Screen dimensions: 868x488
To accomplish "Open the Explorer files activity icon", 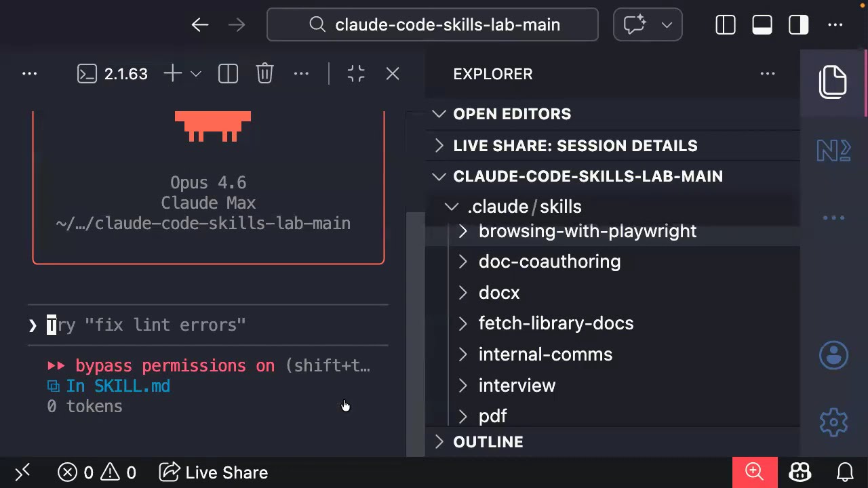I will [x=833, y=82].
